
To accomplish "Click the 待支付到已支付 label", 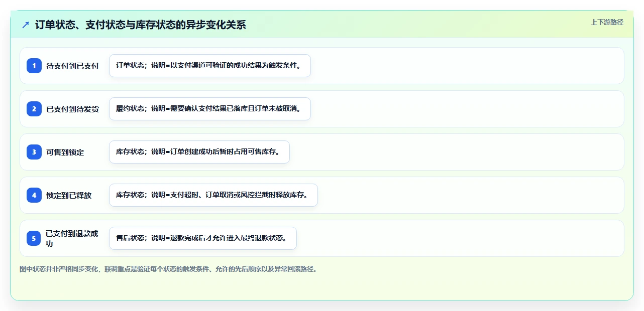I will [x=72, y=66].
